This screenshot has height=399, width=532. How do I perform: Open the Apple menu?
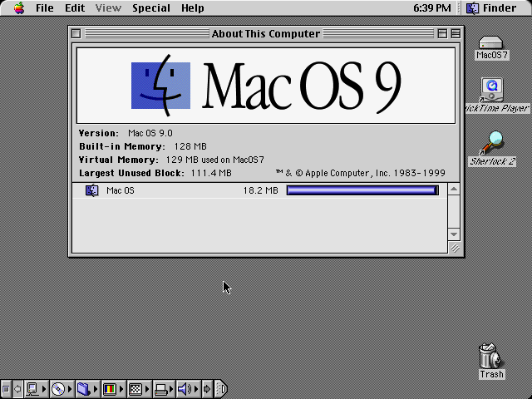(x=19, y=7)
